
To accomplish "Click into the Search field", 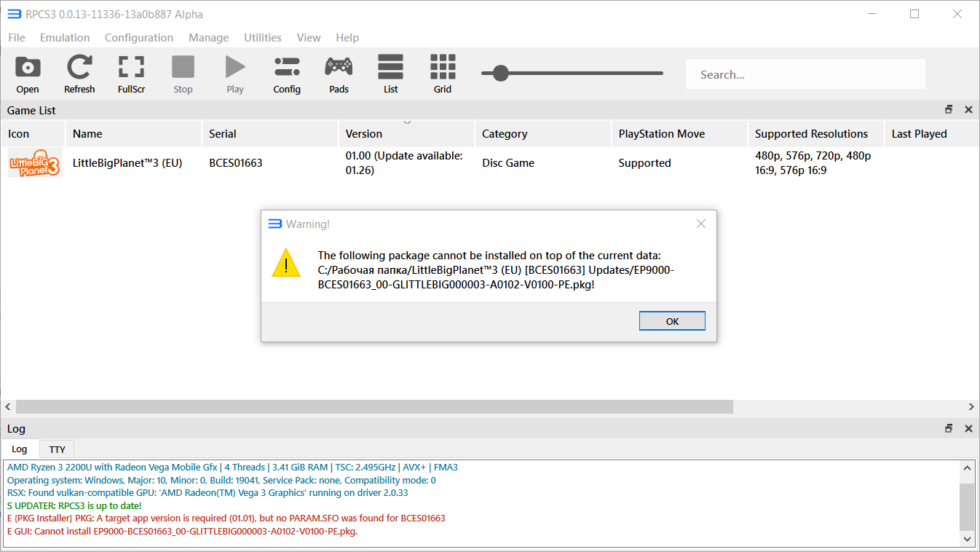I will [x=805, y=74].
